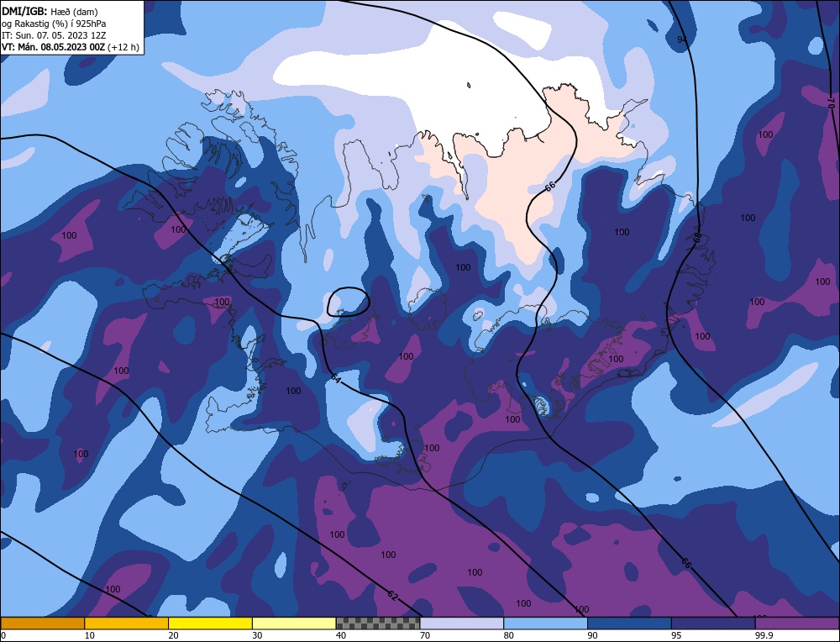Choose the pale yellow 30–40 legend swatch
The height and width of the screenshot is (642, 840).
(294, 623)
